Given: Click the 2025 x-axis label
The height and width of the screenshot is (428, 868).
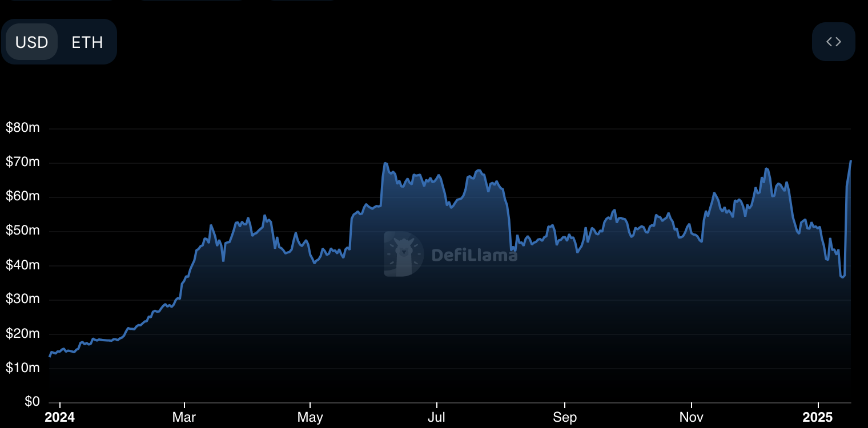Looking at the screenshot, I should 818,418.
